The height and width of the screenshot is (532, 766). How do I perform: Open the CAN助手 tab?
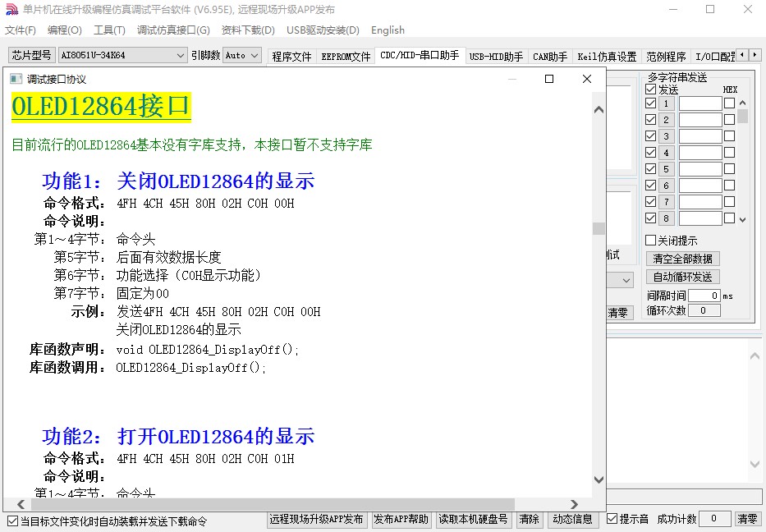550,57
